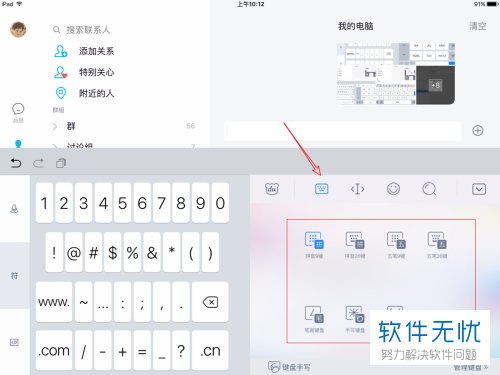Tap the www. key
This screenshot has height=375, width=500.
pos(54,302)
